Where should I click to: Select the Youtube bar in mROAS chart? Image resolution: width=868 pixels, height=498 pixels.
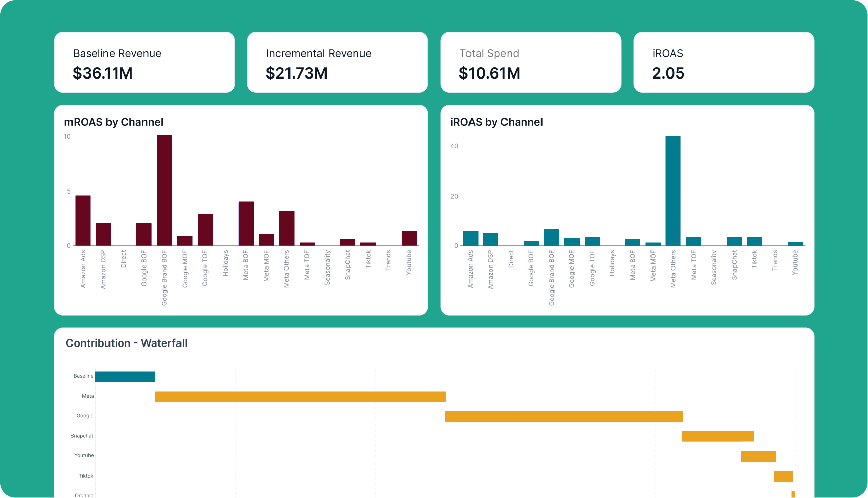click(x=409, y=238)
